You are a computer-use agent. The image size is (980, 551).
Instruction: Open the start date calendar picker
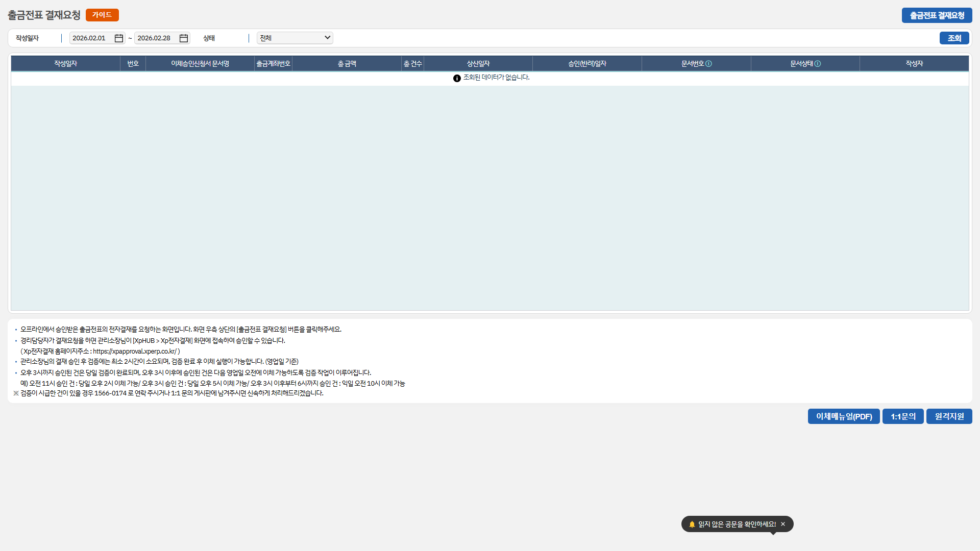click(119, 38)
